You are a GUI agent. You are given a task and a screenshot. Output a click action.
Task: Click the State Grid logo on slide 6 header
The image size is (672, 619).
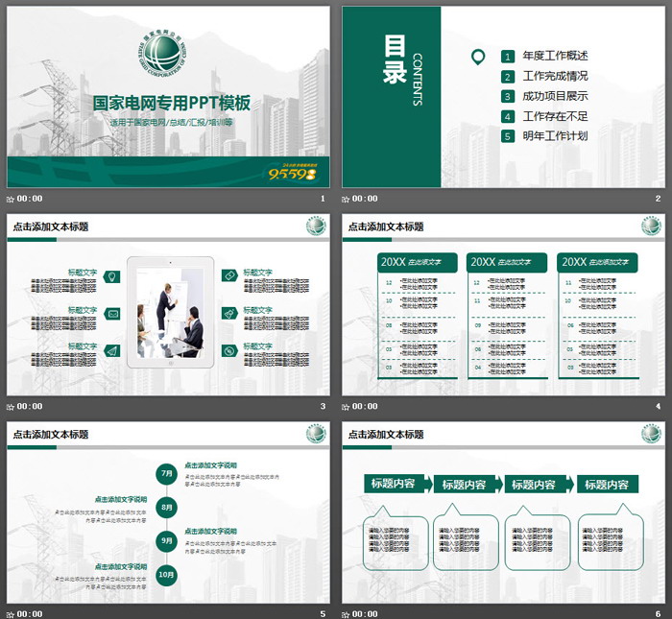click(x=650, y=433)
